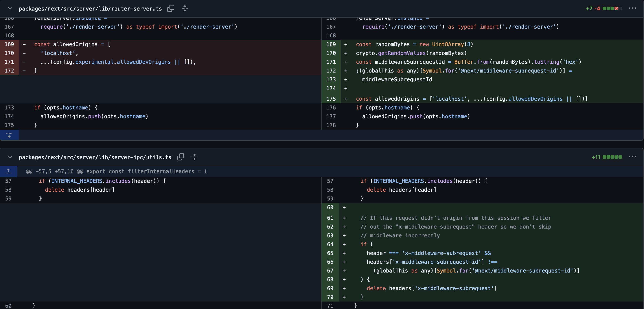Image resolution: width=644 pixels, height=309 pixels.
Task: Expand all lines in server-ipc/utils.ts
Action: [x=195, y=157]
